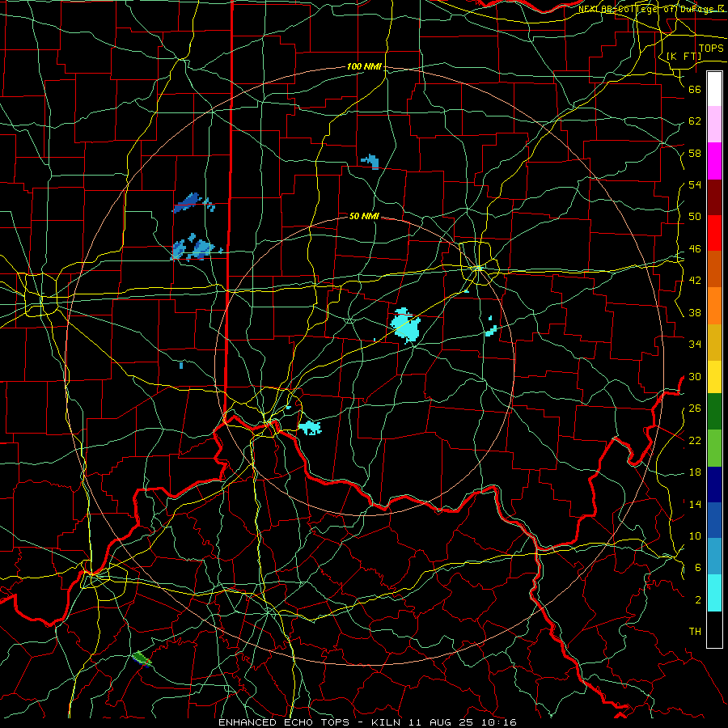Click the legend value '46'
This screenshot has height=728, width=728.
coord(695,249)
